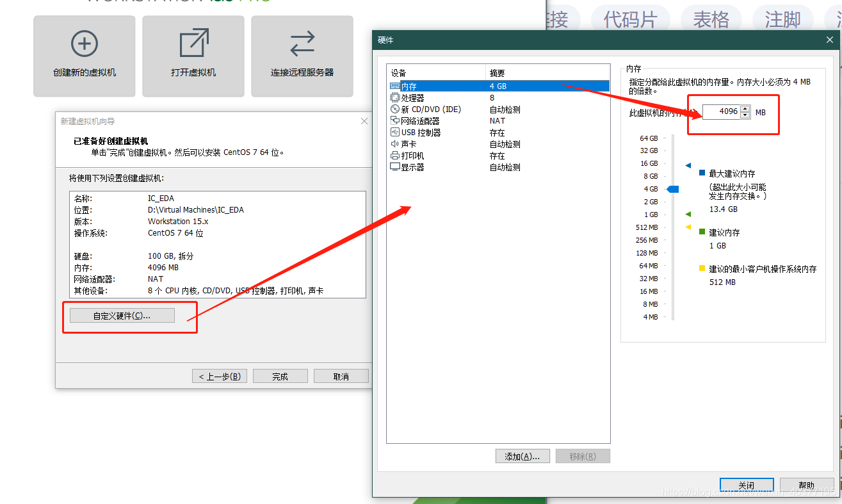Select the USB controller icon
Image resolution: width=842 pixels, height=504 pixels.
(395, 132)
